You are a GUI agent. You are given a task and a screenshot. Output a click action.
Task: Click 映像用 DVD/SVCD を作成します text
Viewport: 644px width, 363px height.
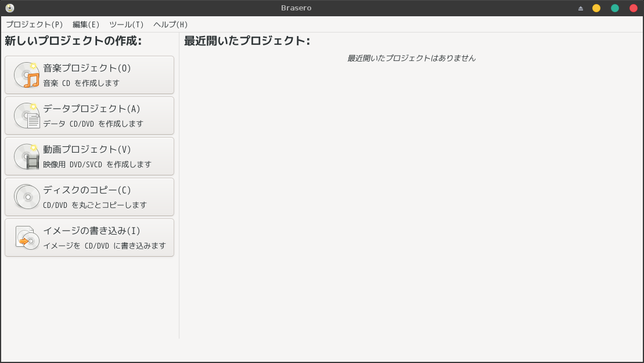pos(98,164)
